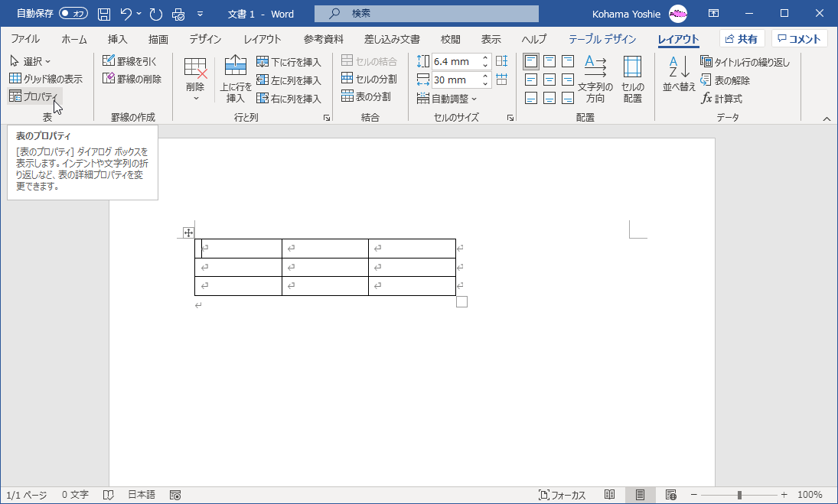Click the コメント button
Image resolution: width=838 pixels, height=504 pixels.
[x=800, y=39]
